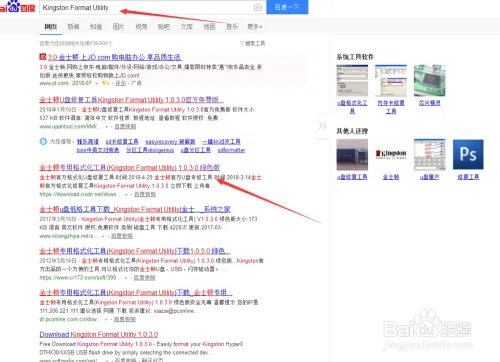The width and height of the screenshot is (500, 362).
Task: Click the u盘量产 thumbnail
Action: [x=430, y=155]
